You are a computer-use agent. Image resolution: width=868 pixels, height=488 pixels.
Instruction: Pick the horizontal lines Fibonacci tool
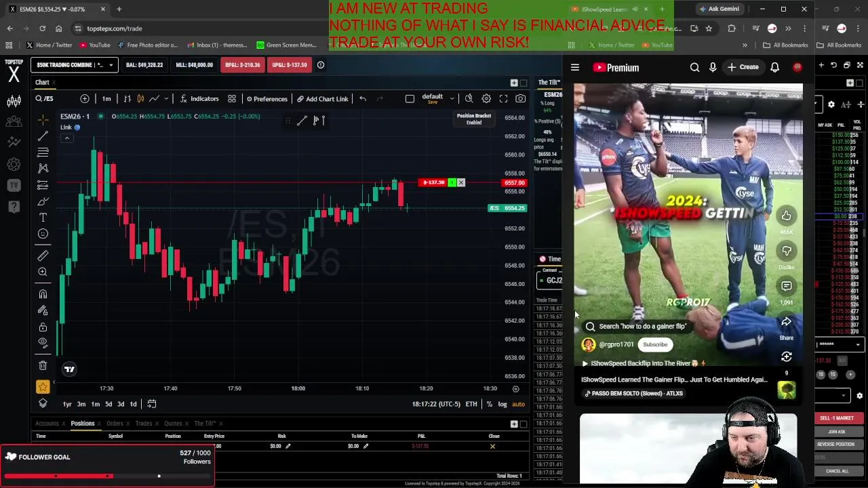[43, 152]
